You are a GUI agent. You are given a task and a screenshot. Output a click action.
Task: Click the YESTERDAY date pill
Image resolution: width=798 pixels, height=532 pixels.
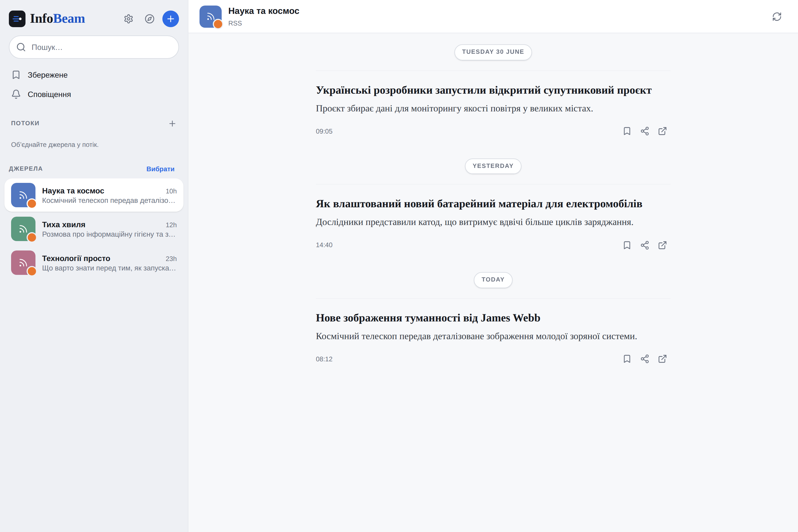[493, 166]
